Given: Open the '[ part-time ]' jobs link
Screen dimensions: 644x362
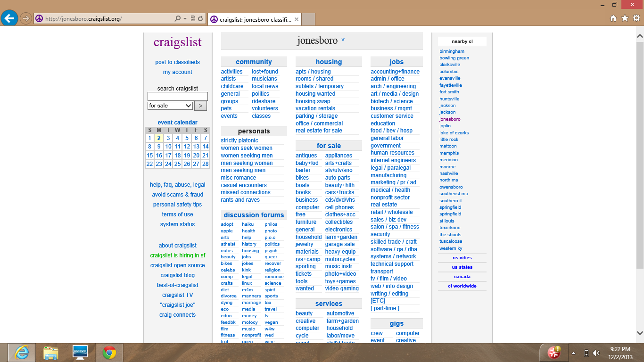Looking at the screenshot, I should tap(385, 308).
